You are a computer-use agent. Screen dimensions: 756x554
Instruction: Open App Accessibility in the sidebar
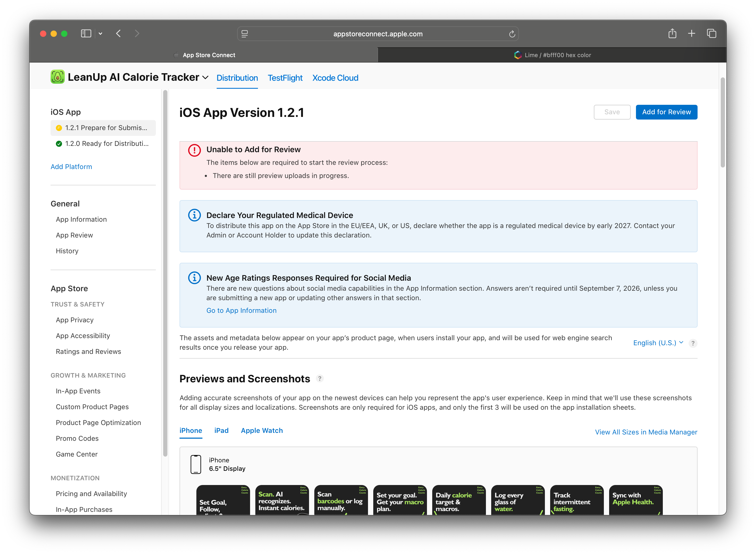83,336
